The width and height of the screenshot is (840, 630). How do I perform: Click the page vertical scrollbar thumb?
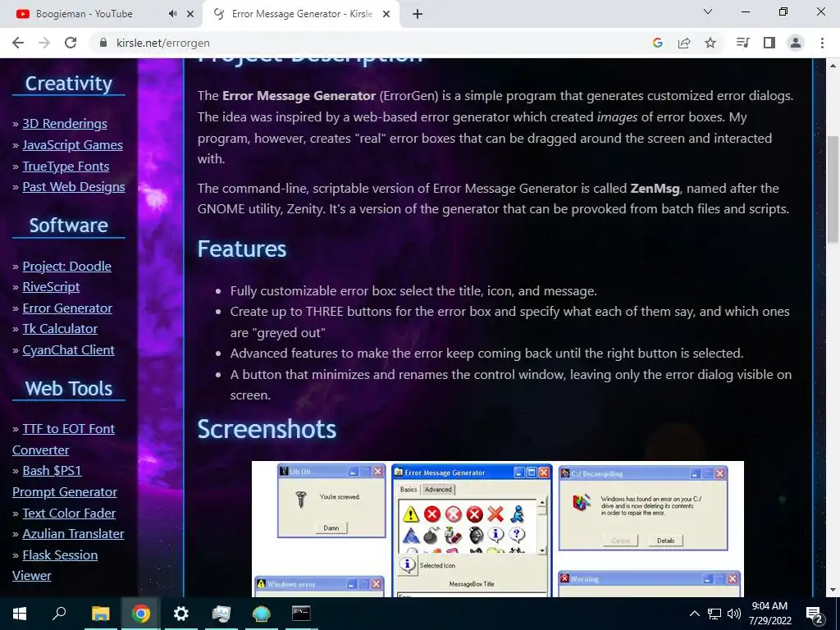833,189
